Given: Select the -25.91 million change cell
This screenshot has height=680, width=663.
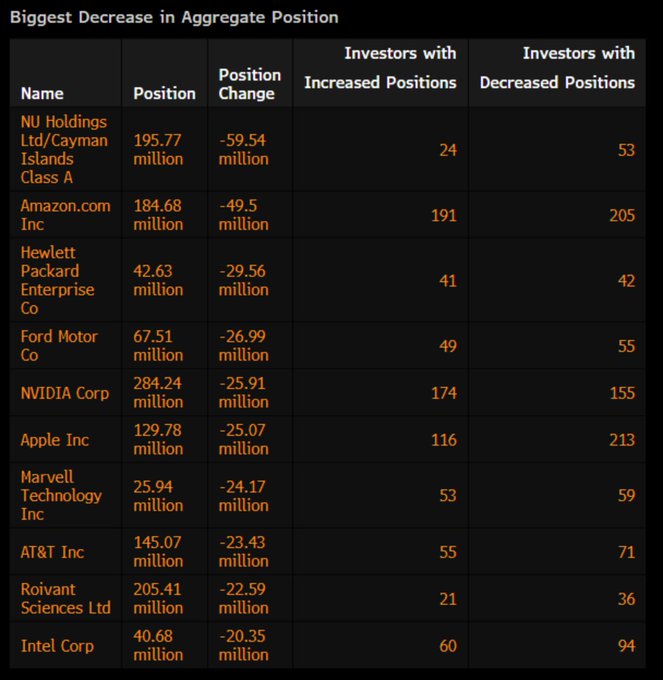Looking at the screenshot, I should [x=243, y=393].
